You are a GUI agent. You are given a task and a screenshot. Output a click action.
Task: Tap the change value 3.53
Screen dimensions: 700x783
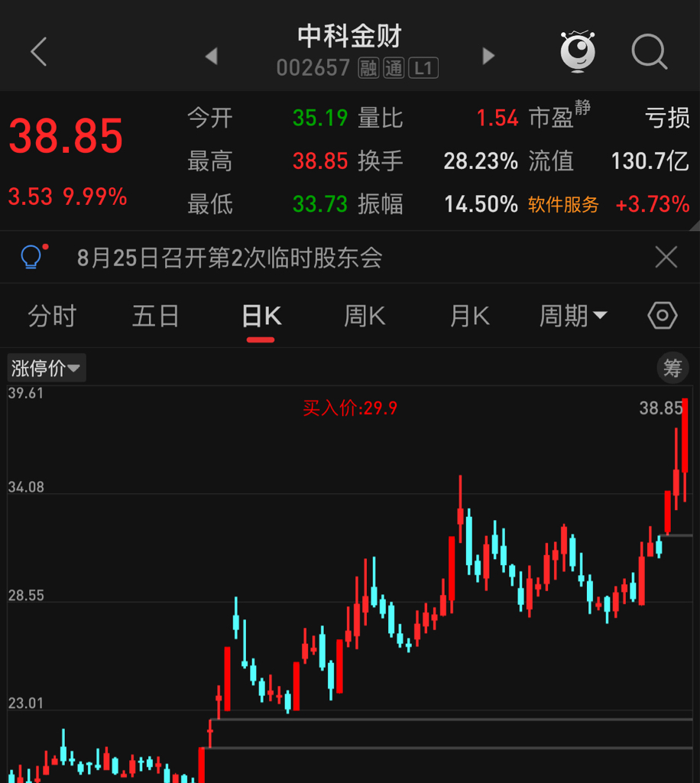pyautogui.click(x=31, y=197)
